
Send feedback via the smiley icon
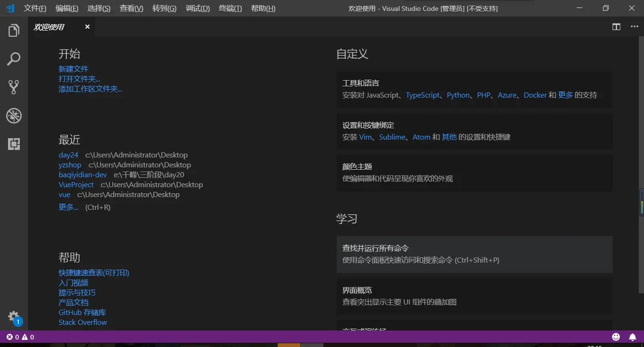616,337
